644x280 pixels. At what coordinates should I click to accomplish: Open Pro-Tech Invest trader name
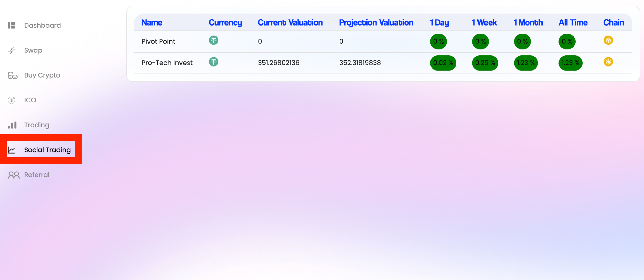(x=167, y=63)
